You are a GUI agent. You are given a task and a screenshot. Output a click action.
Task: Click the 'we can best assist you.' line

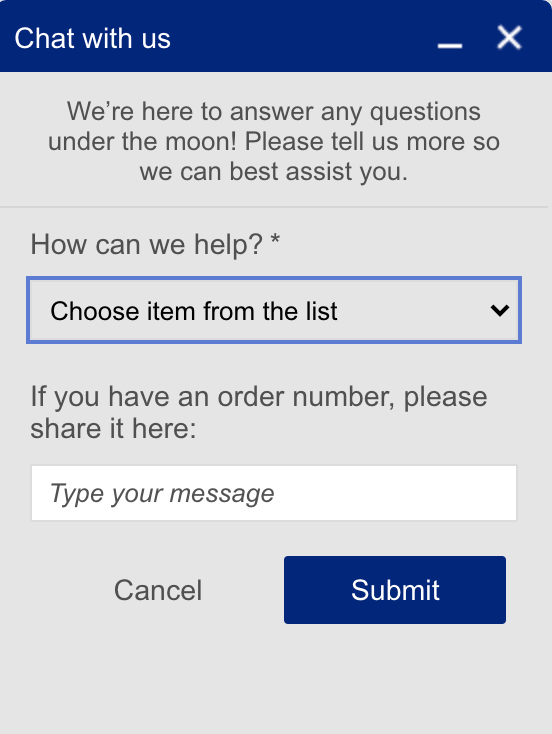pos(274,172)
